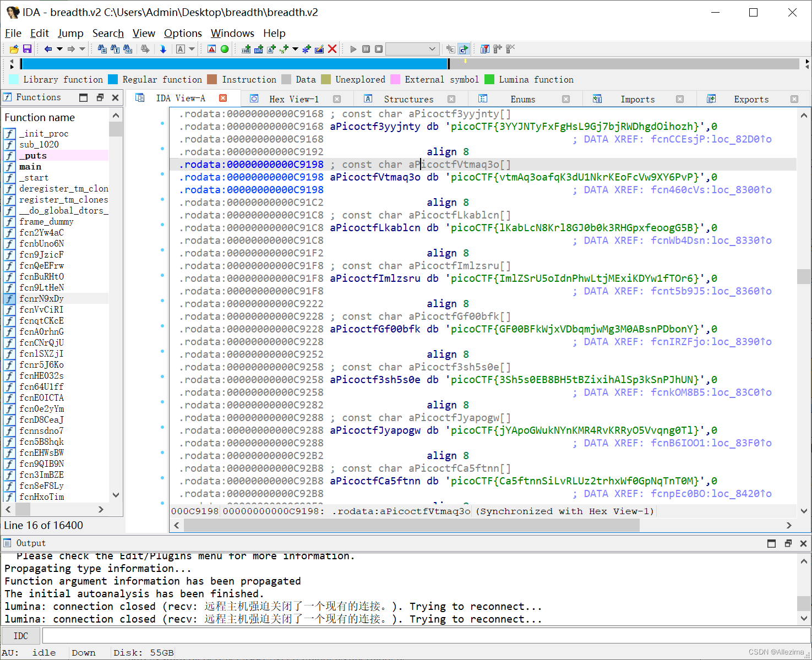Follow xref fcnCCEsjP:loc_82D0

tap(711, 139)
